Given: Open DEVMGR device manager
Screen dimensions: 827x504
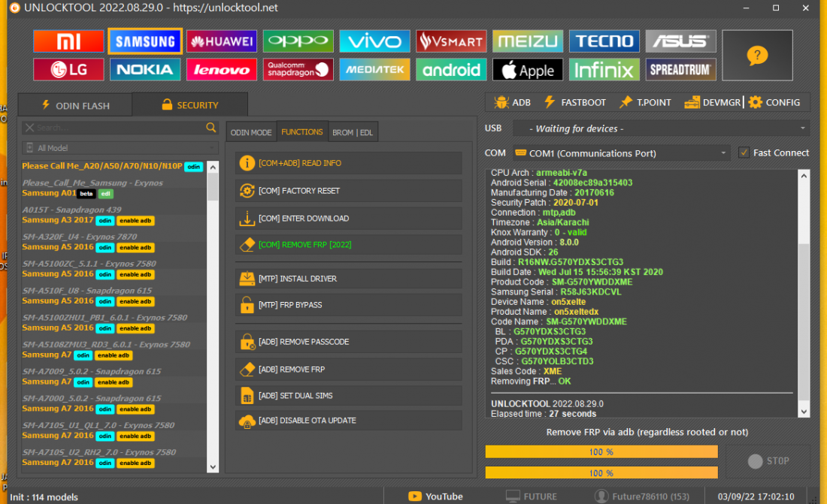Looking at the screenshot, I should click(713, 102).
